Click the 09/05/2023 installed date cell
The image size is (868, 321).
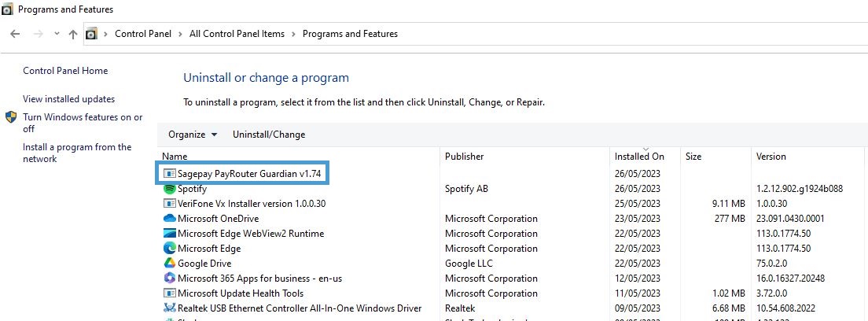pyautogui.click(x=637, y=308)
